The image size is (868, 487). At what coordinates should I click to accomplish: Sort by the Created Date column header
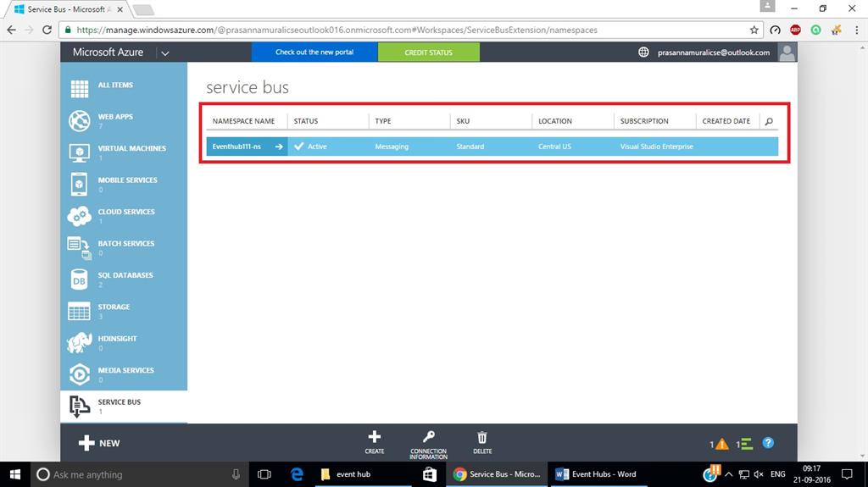coord(726,121)
